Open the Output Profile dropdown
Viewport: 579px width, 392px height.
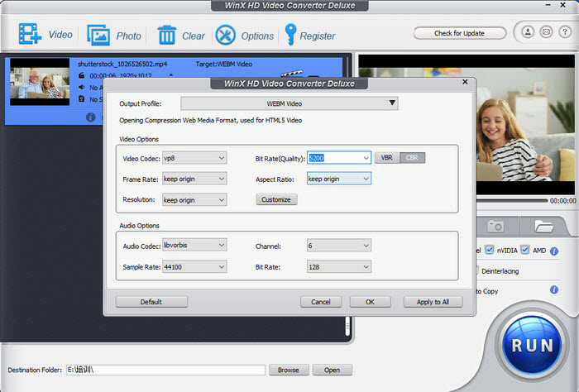[289, 103]
